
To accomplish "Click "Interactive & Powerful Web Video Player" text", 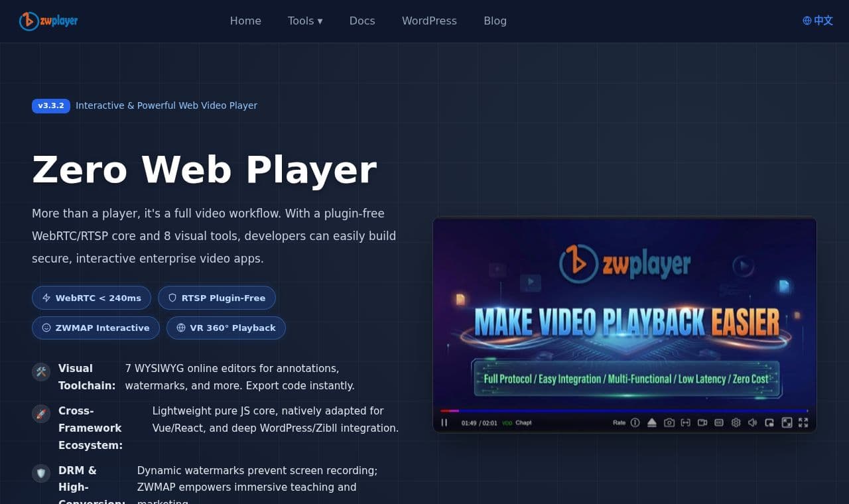I will (x=166, y=105).
